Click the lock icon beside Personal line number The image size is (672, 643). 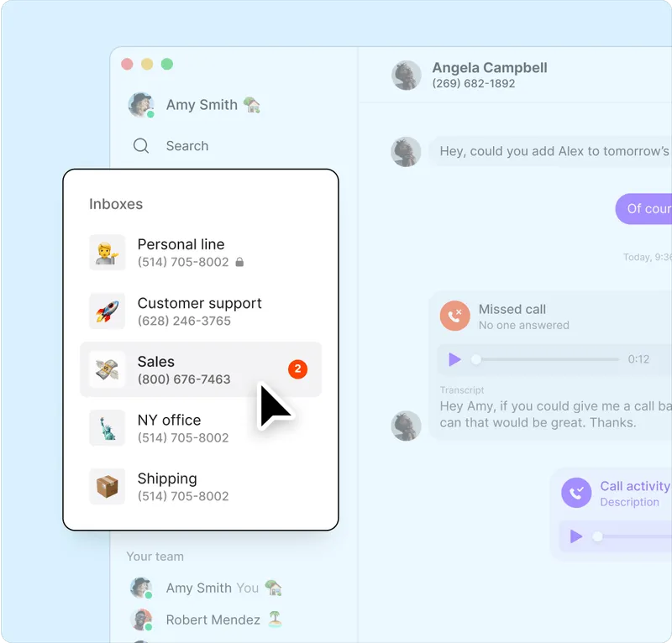coord(239,262)
